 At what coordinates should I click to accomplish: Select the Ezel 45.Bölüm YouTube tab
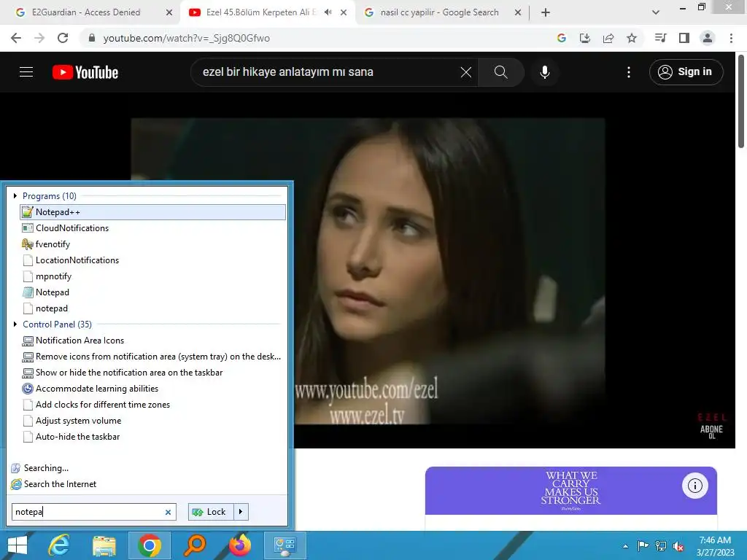pos(261,12)
